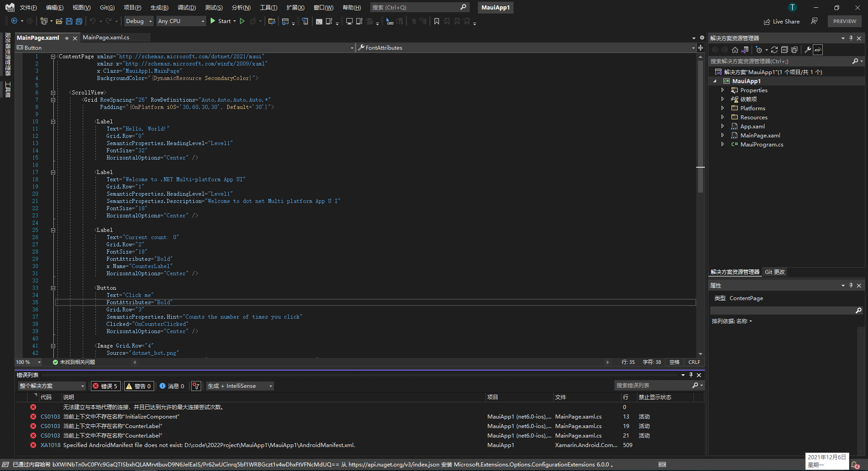
Task: Collapse the ScrollView code fold on line 6
Action: (x=53, y=93)
